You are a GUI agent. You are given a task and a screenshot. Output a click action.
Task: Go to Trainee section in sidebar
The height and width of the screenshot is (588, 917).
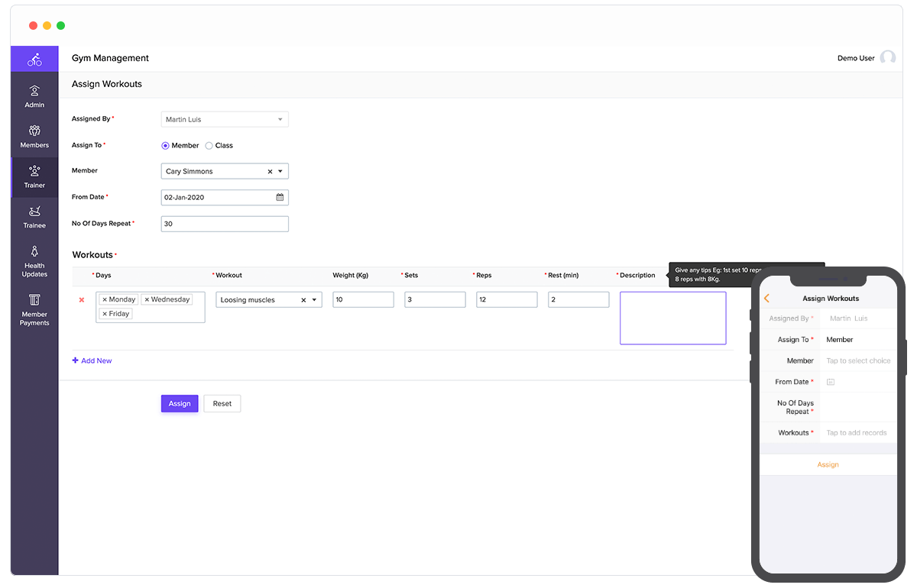(x=34, y=217)
